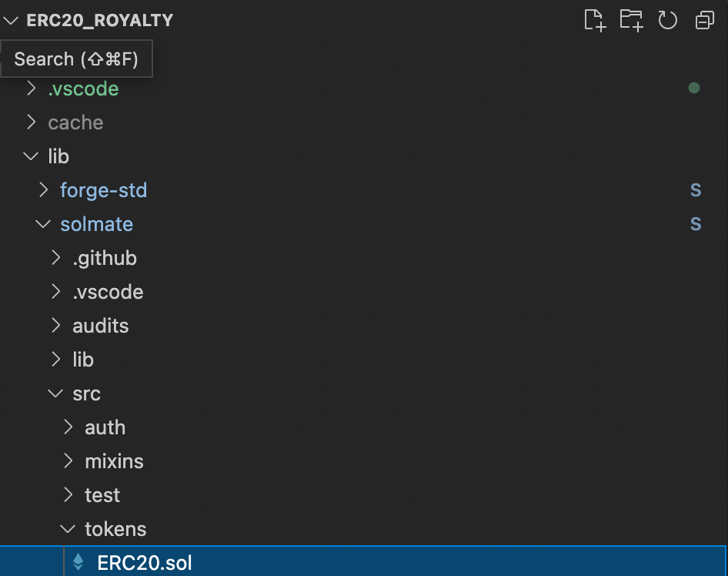Refresh the Explorer file tree
Screen dimensions: 728x576
tap(667, 21)
